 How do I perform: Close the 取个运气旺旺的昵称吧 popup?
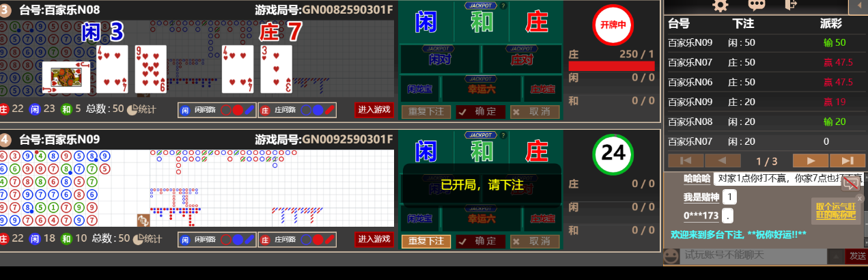click(860, 199)
